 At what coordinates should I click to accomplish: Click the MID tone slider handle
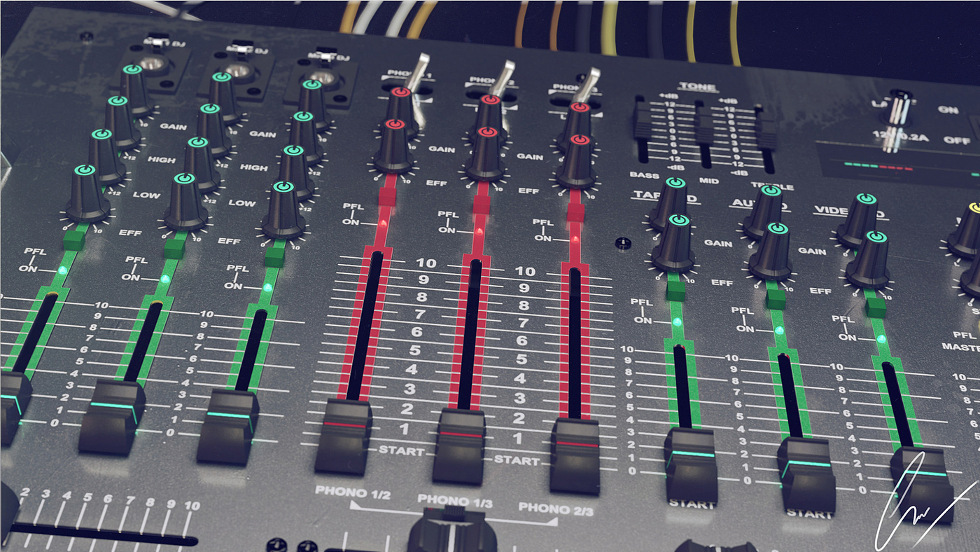703,125
